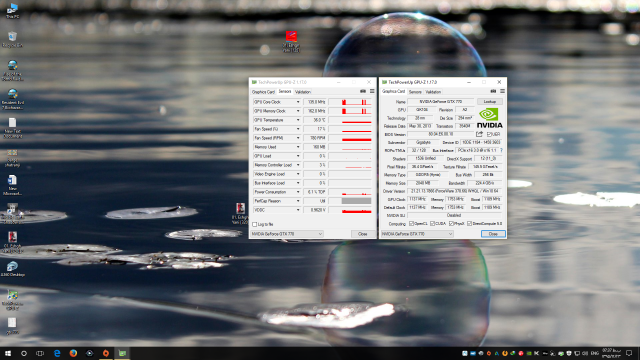The height and width of the screenshot is (360, 640).
Task: Launch Firefox from the taskbar
Action: click(73, 353)
